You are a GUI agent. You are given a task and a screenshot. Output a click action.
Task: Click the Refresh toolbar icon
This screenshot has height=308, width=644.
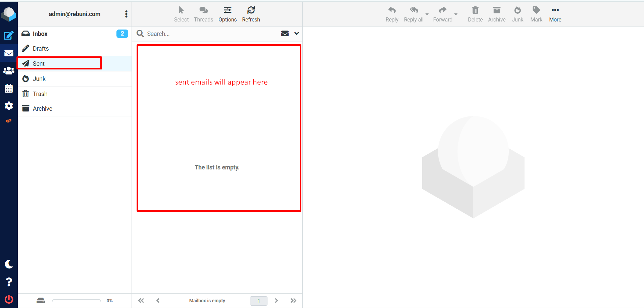251,14
